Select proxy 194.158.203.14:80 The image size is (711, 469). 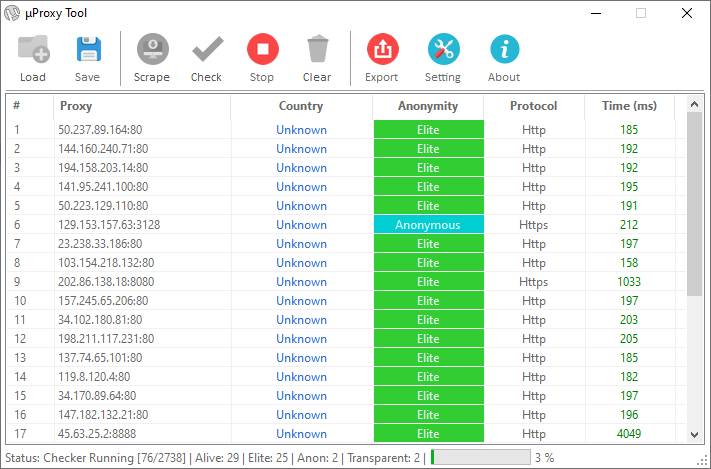pyautogui.click(x=103, y=168)
